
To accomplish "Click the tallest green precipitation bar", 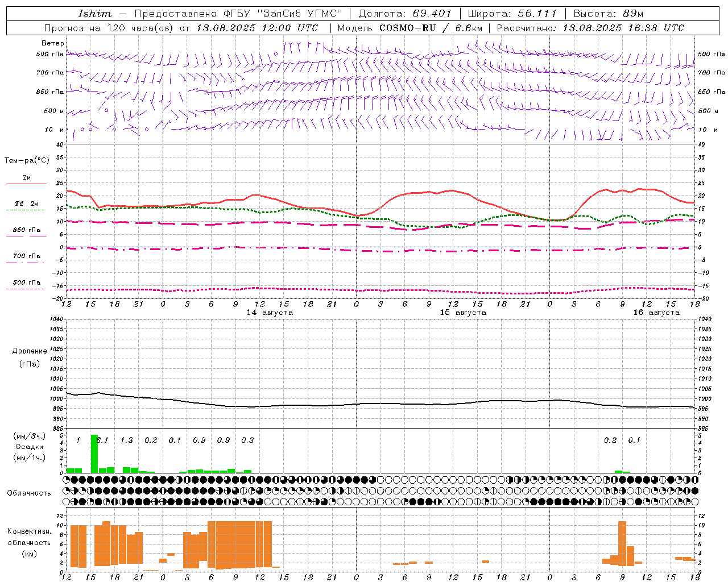I will click(x=94, y=454).
